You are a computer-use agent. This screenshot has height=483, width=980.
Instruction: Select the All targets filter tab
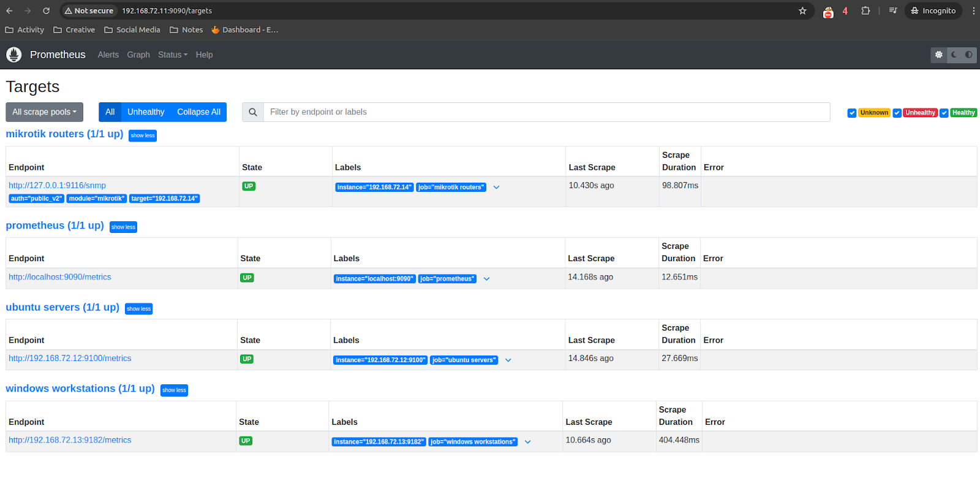click(x=110, y=112)
